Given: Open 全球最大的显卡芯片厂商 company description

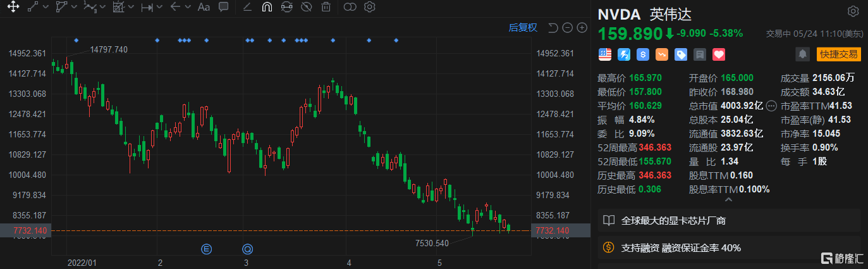Looking at the screenshot, I should point(728,221).
